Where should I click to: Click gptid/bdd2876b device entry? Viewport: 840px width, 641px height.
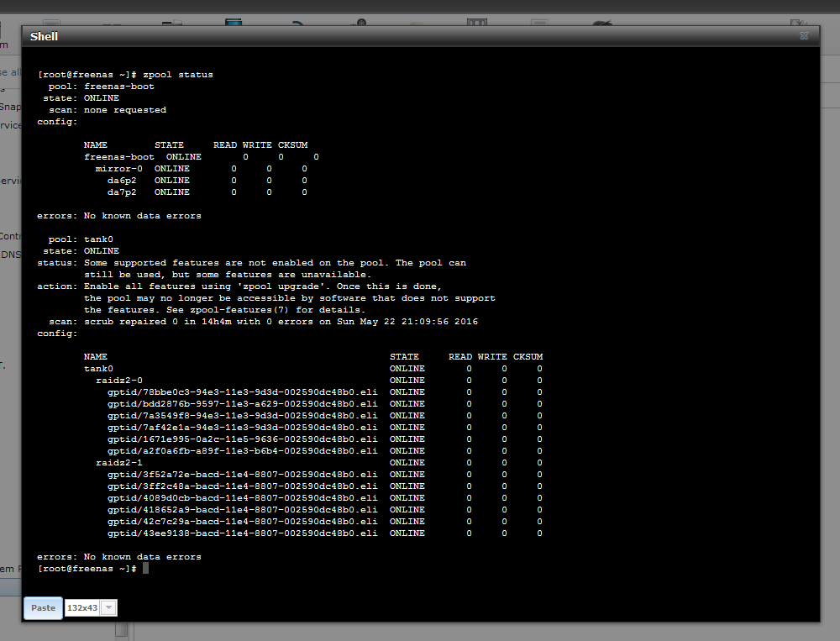(242, 403)
